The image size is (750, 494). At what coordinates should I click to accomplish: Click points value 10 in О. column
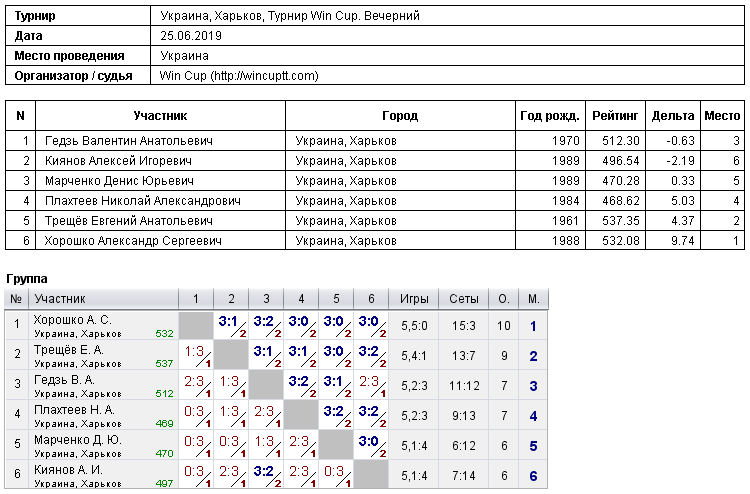coord(504,326)
